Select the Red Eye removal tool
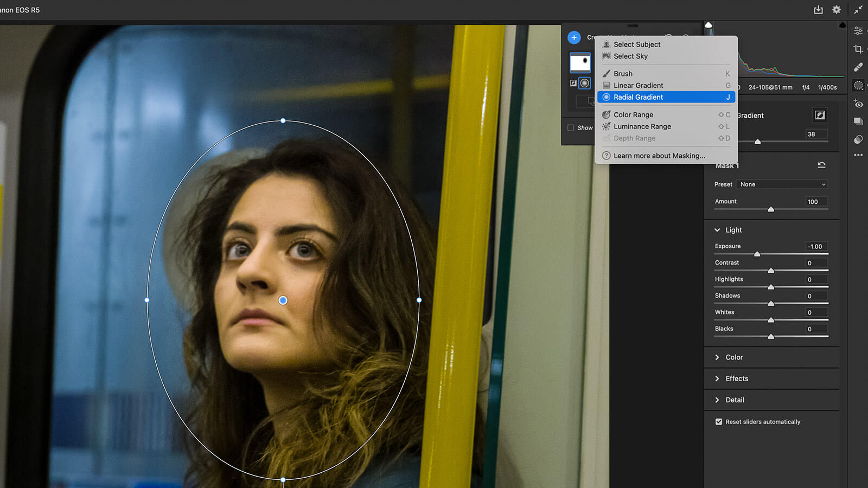The image size is (868, 488). (x=858, y=104)
